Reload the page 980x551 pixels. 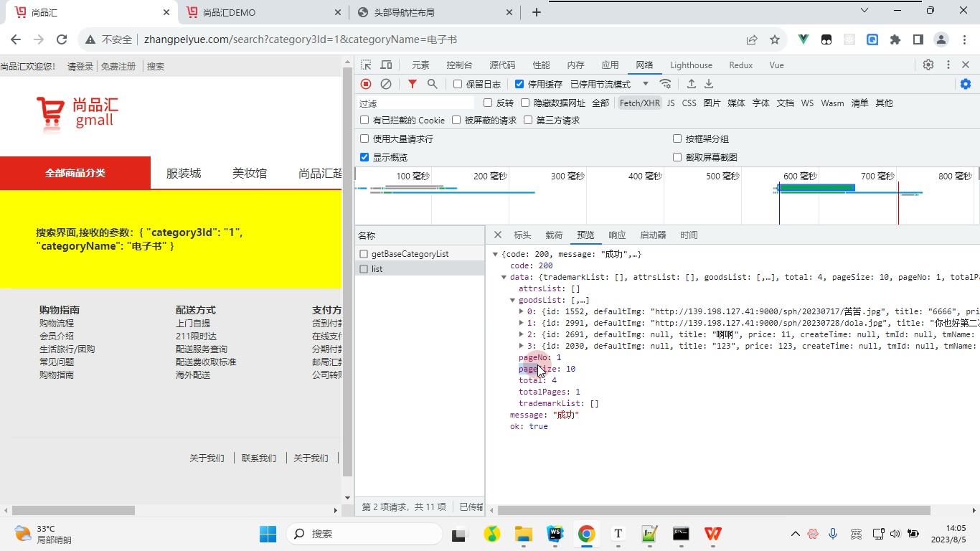(62, 40)
